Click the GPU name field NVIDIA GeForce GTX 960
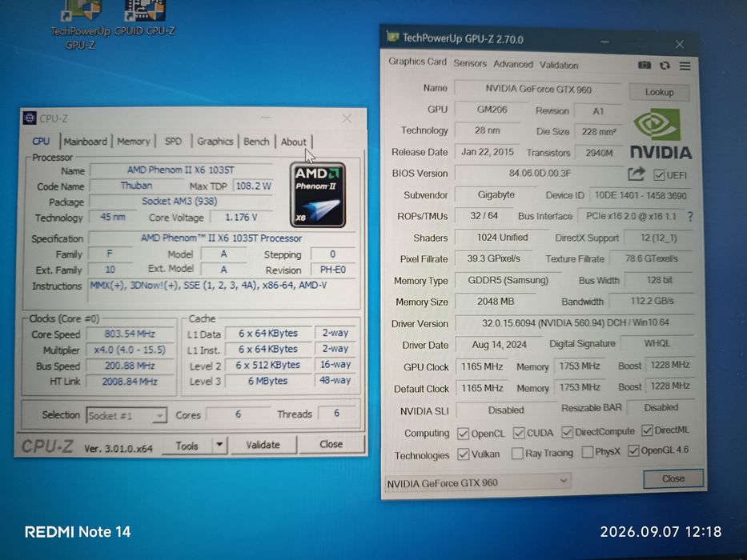This screenshot has width=747, height=560. coord(538,89)
